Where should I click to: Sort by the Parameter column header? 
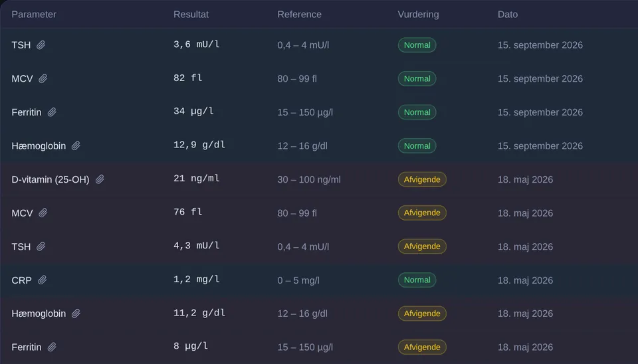(x=34, y=14)
